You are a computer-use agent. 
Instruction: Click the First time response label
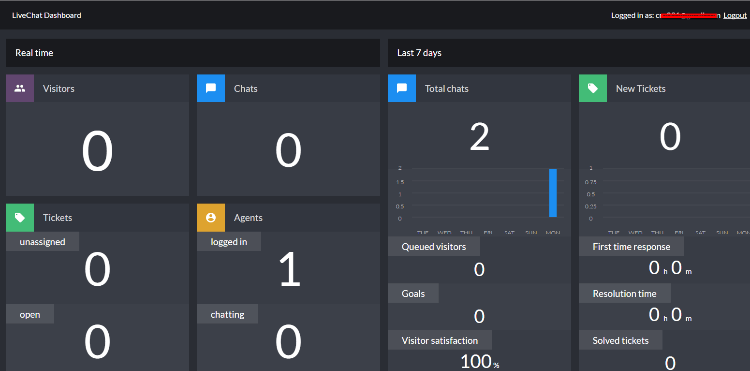click(x=631, y=246)
